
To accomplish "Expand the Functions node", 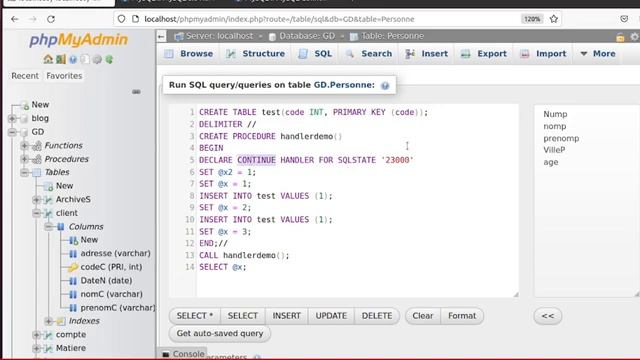I will tap(24, 145).
